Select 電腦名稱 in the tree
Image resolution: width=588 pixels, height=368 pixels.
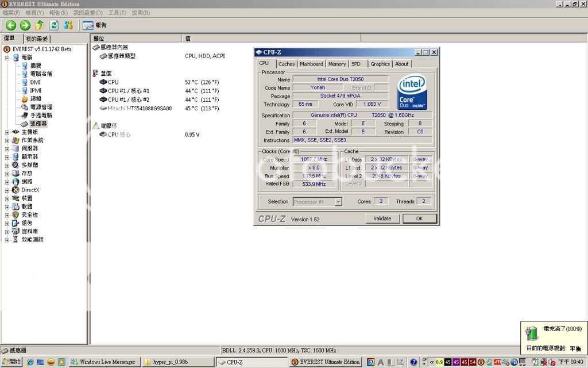coord(41,74)
